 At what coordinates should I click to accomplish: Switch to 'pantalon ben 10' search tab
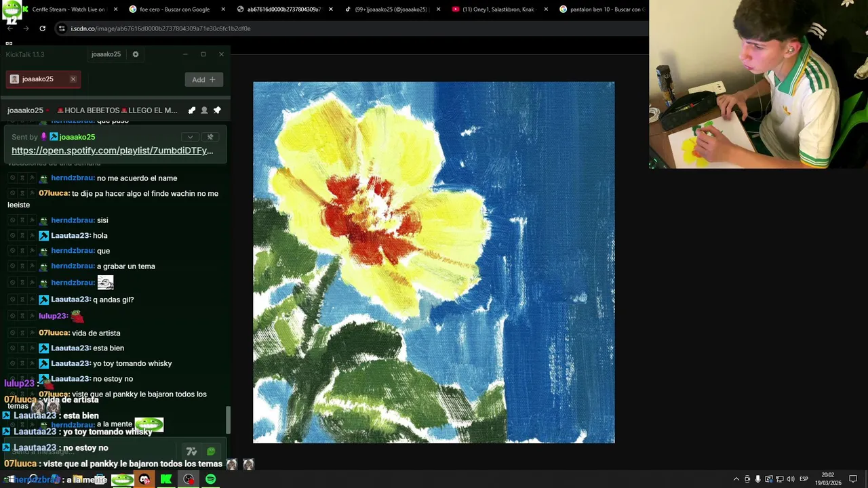(x=602, y=9)
